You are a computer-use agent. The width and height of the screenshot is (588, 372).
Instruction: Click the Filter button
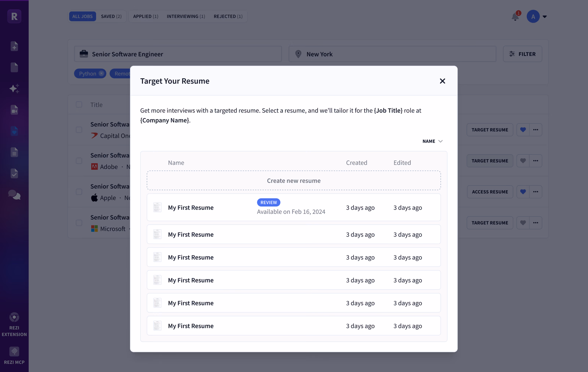523,54
